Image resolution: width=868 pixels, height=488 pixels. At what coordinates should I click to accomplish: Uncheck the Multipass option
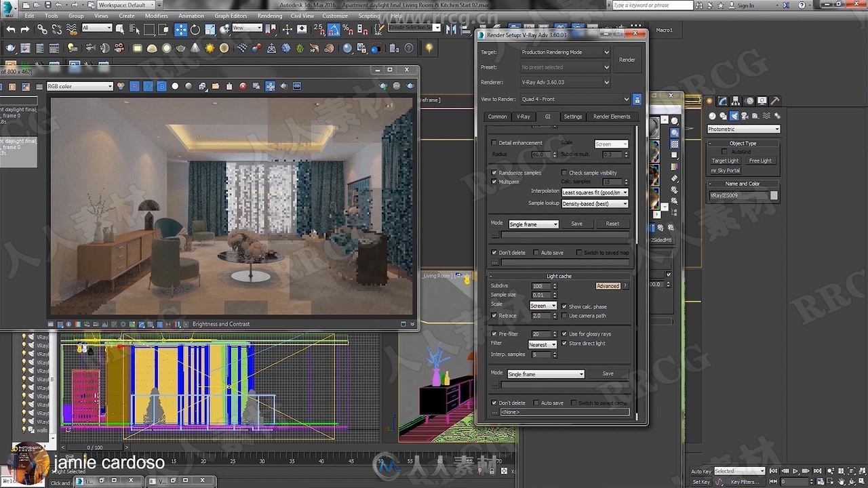494,182
